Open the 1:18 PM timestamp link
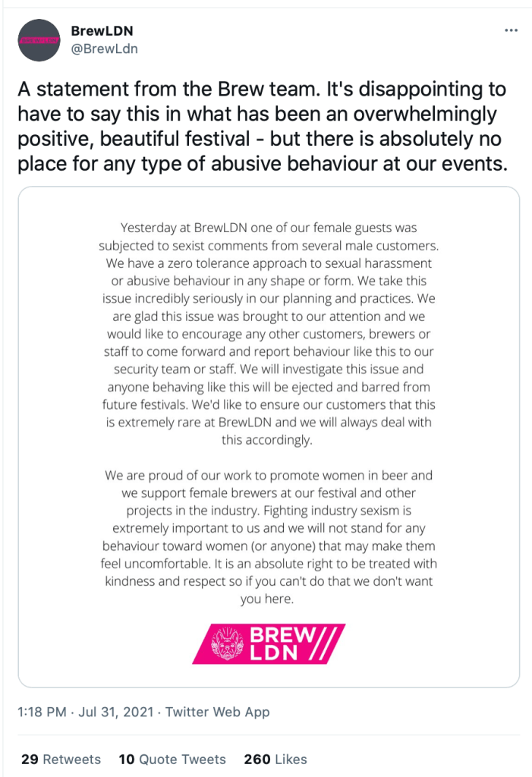The height and width of the screenshot is (777, 532). click(42, 712)
